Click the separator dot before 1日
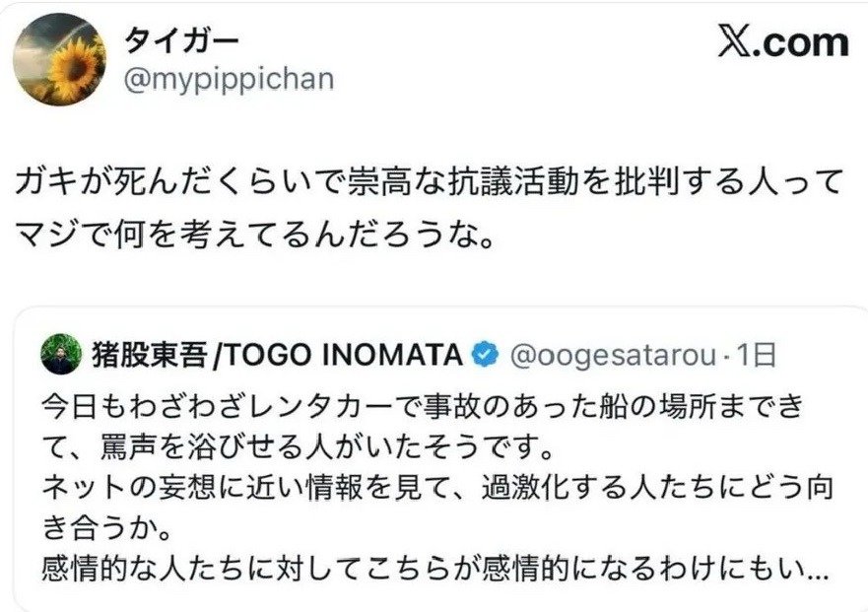868x612 pixels. click(725, 355)
